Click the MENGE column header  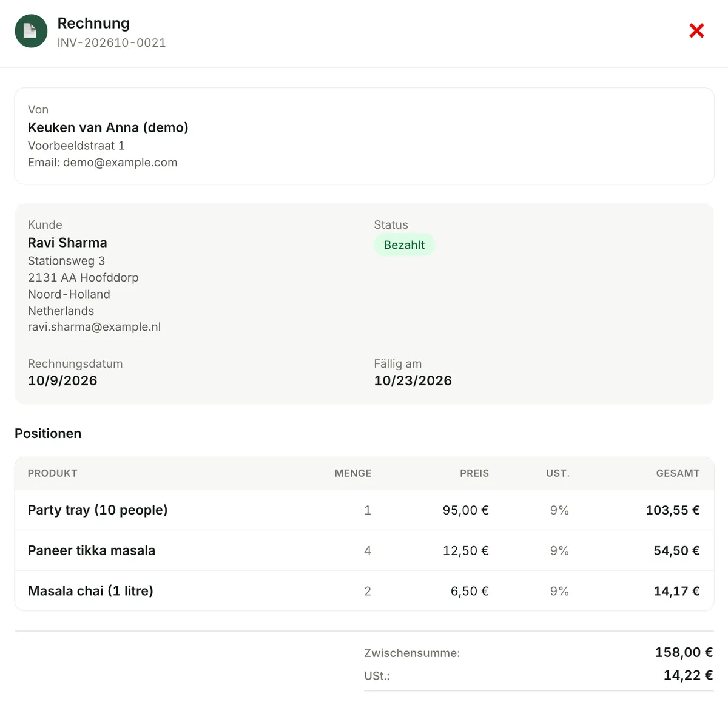tap(353, 473)
